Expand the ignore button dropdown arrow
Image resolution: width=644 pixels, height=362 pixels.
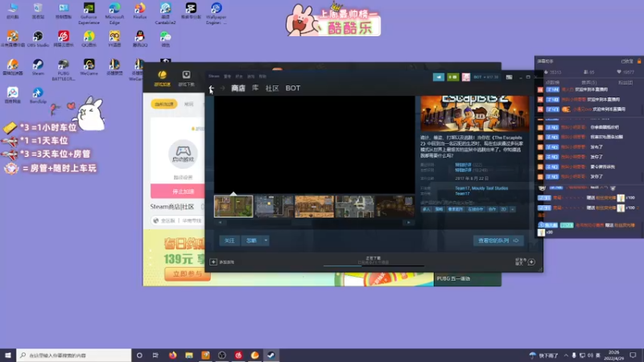266,241
